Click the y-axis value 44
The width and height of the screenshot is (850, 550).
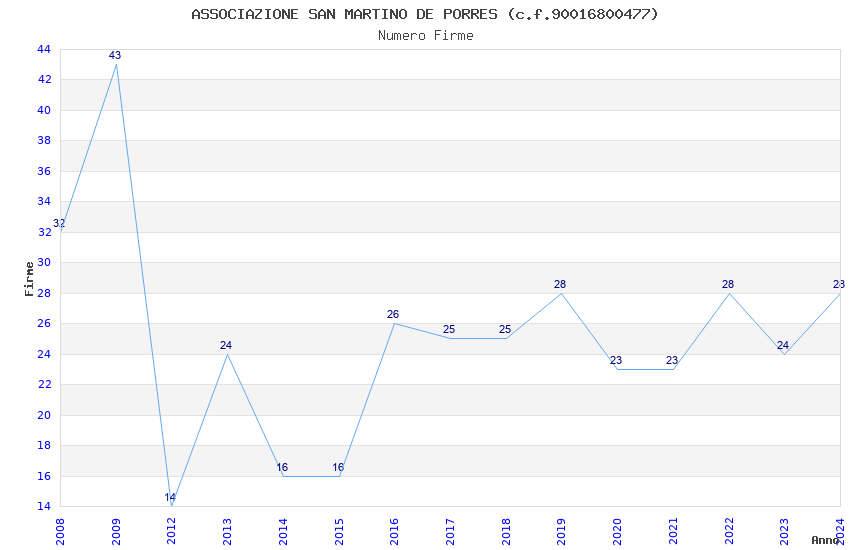click(x=44, y=49)
